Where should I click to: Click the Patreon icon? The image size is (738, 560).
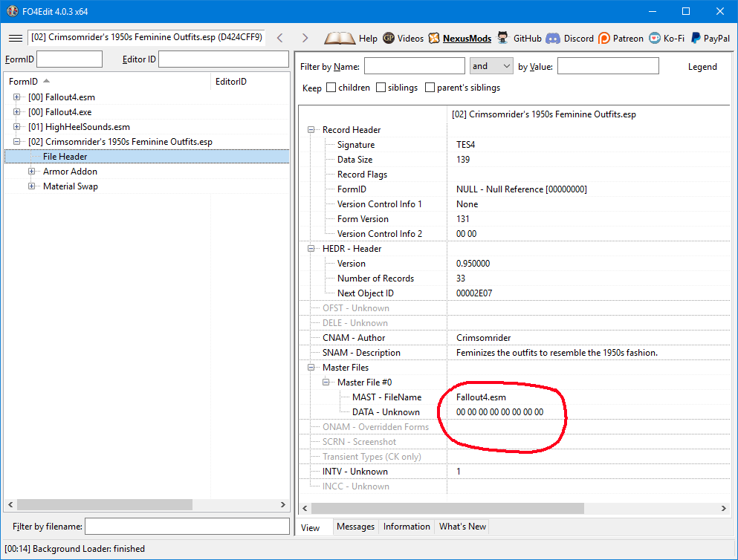click(x=604, y=38)
